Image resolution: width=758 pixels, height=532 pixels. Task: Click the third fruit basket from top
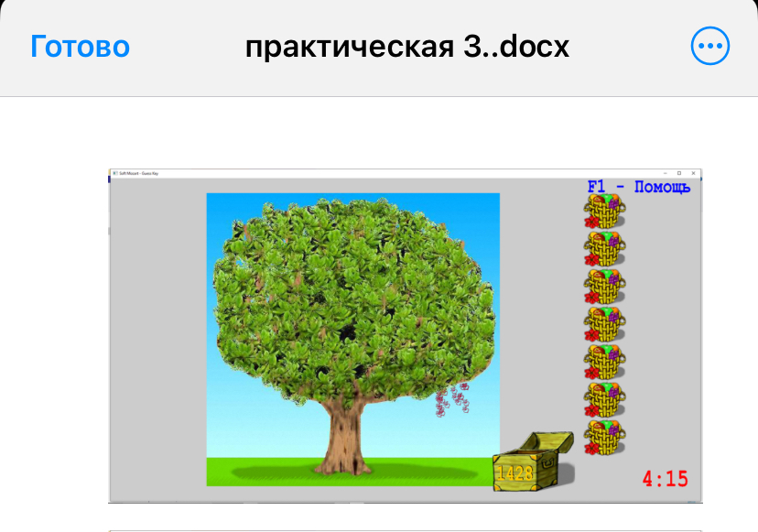tap(604, 287)
